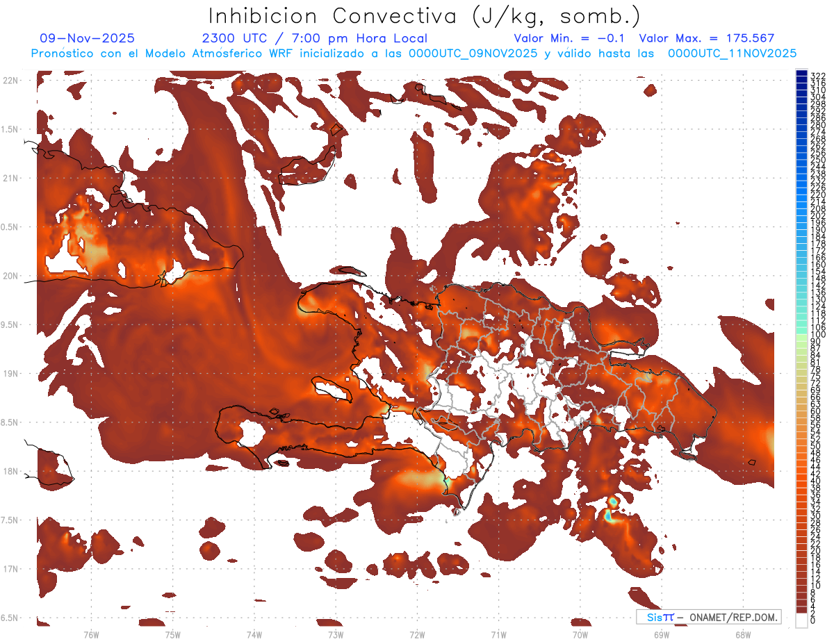This screenshot has width=834, height=644.
Task: Click the "73W" longitude label
Action: 336,635
